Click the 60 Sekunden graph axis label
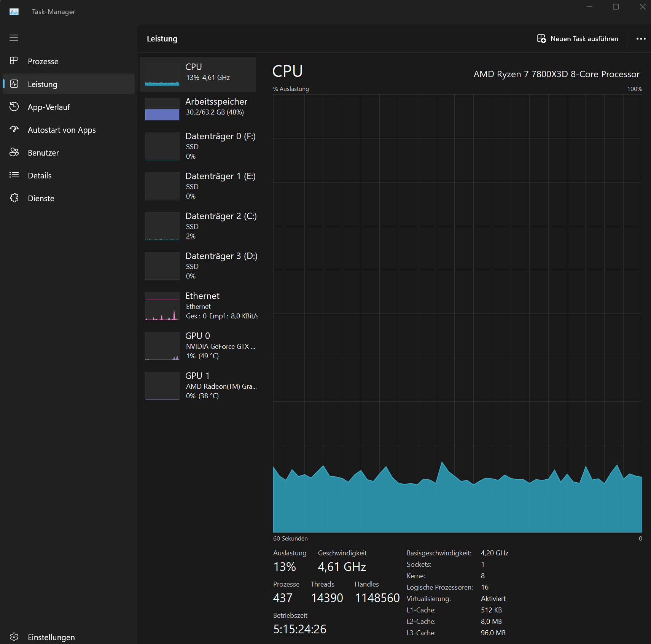Viewport: 651px width, 644px height. click(290, 539)
